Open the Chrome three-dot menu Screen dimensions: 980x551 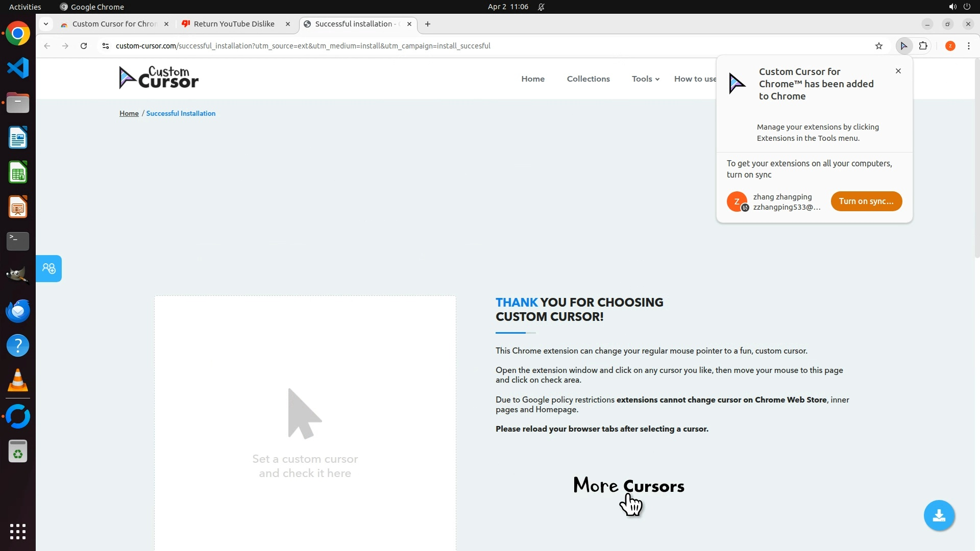tap(968, 46)
